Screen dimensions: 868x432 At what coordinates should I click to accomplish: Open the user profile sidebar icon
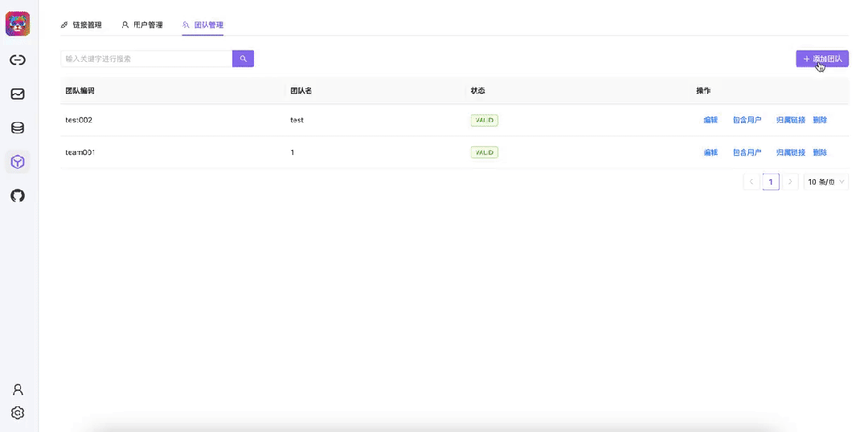tap(18, 389)
